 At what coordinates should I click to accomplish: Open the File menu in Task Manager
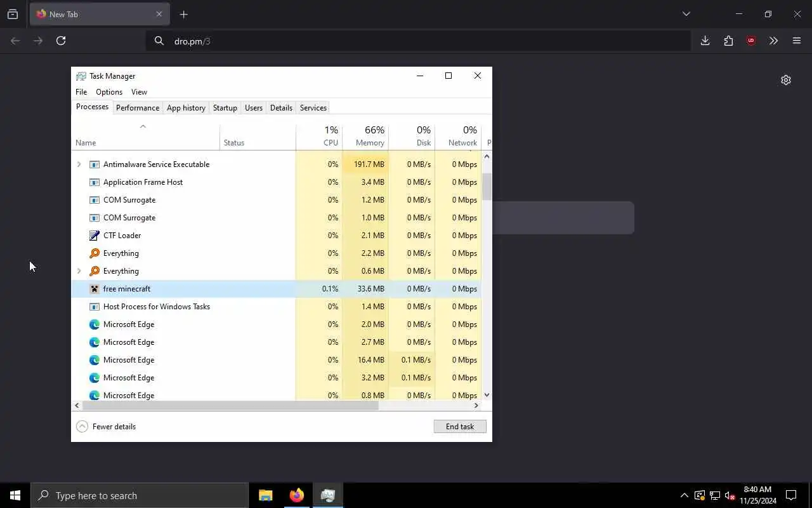coord(81,92)
